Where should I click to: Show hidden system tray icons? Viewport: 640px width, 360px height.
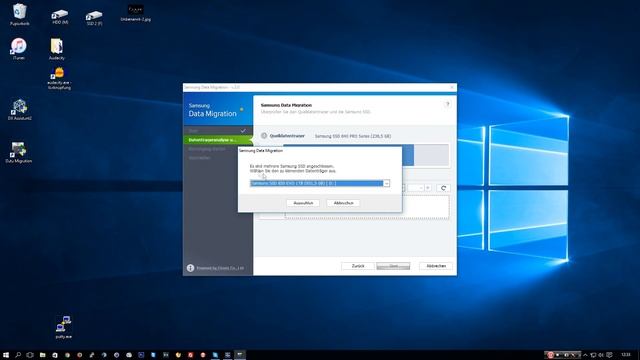(x=585, y=355)
